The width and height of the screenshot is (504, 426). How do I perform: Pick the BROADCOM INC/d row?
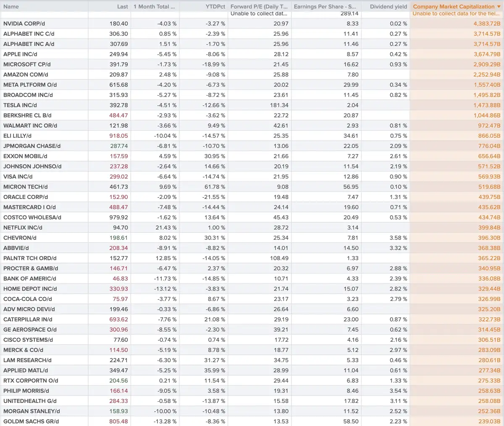click(252, 95)
